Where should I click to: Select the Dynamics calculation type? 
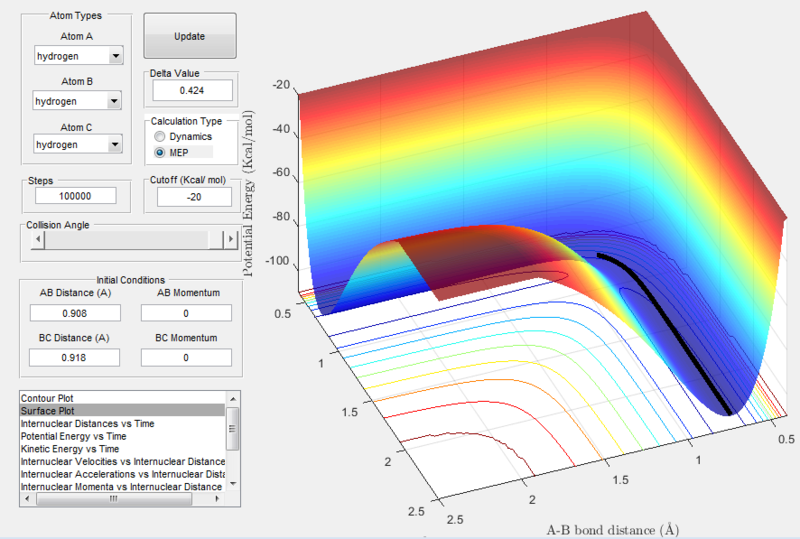click(158, 135)
